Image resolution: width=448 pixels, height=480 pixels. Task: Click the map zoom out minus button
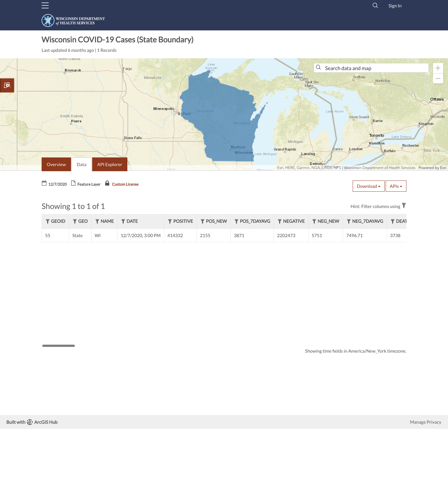438,78
